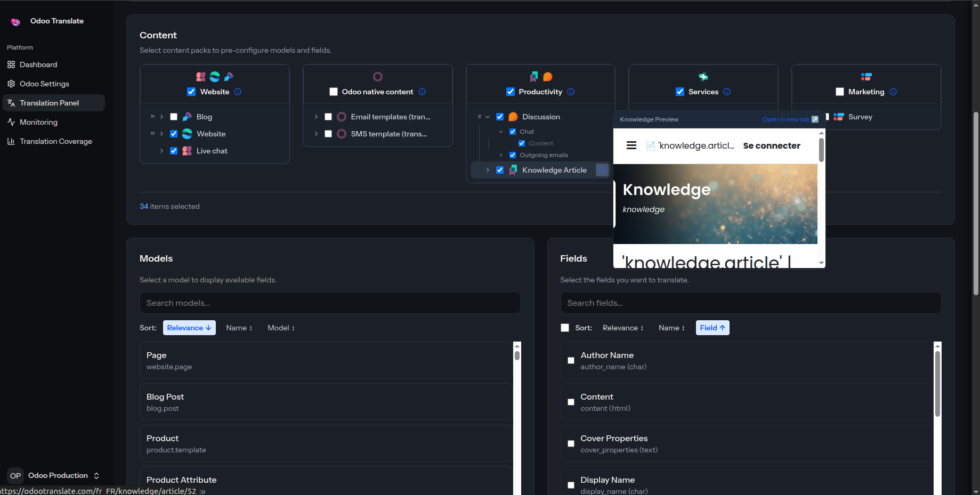
Task: Collapse the Chat sub-row
Action: (501, 132)
